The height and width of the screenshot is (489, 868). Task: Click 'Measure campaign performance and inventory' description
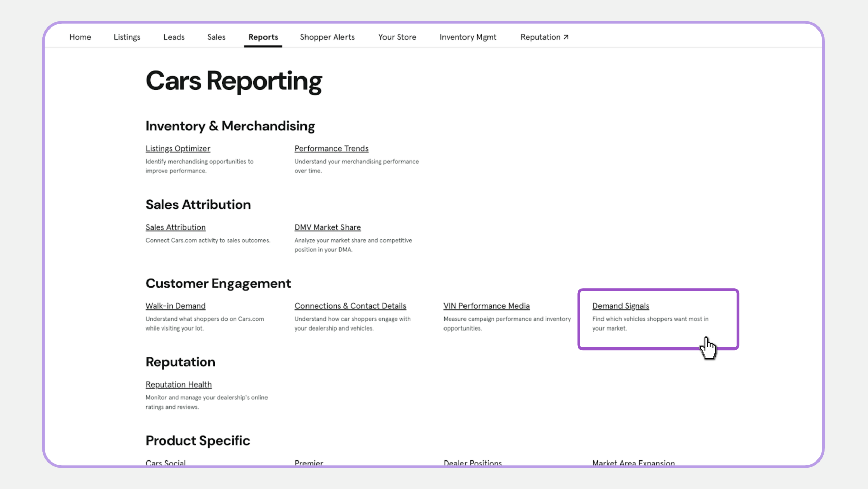pyautogui.click(x=507, y=323)
